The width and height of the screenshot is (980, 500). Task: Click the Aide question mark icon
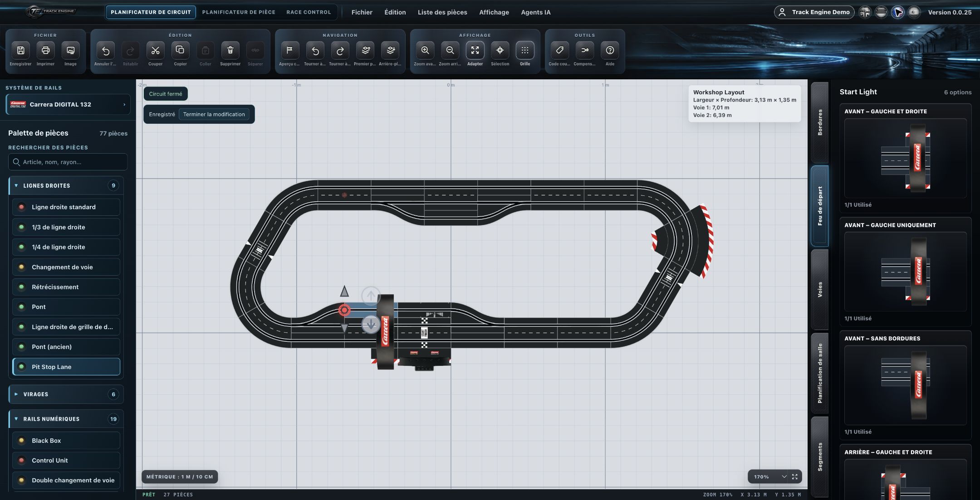click(x=610, y=50)
